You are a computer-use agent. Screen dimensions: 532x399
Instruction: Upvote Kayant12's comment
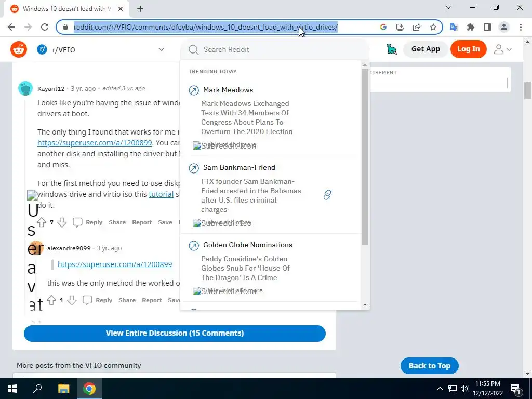coord(42,222)
